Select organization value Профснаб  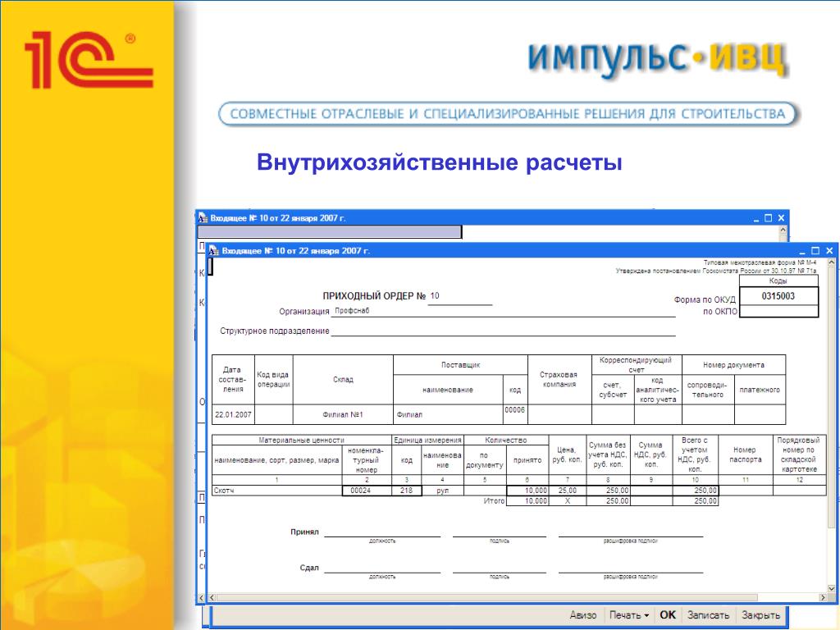352,311
